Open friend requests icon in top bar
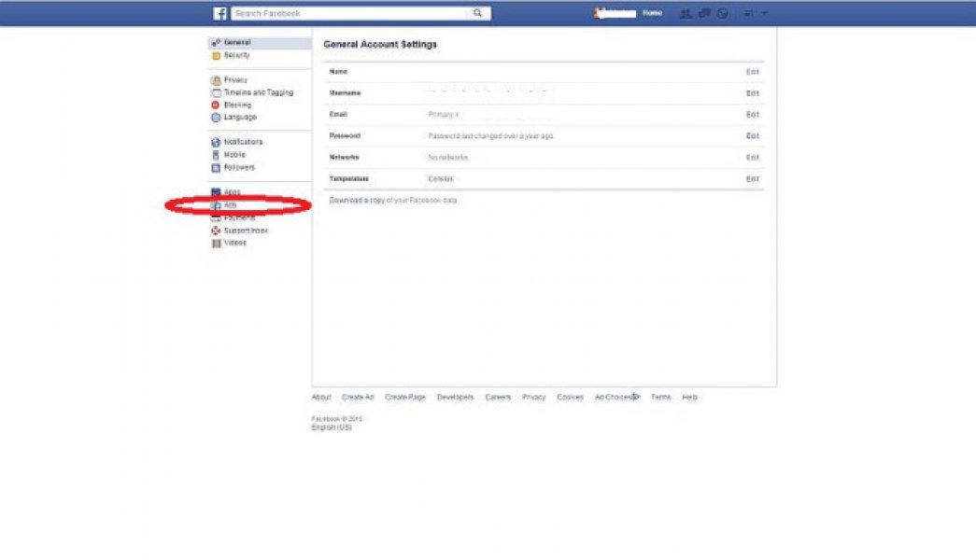This screenshot has height=560, width=976. point(686,13)
